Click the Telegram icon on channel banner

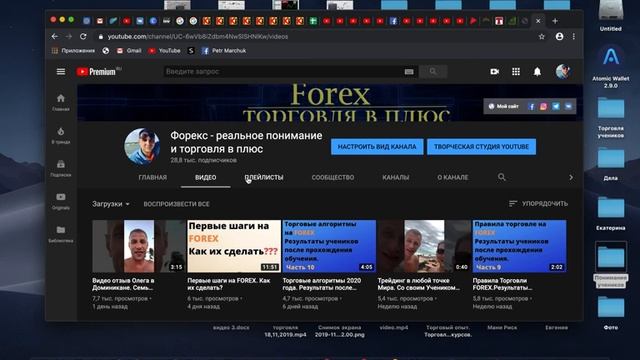click(556, 107)
